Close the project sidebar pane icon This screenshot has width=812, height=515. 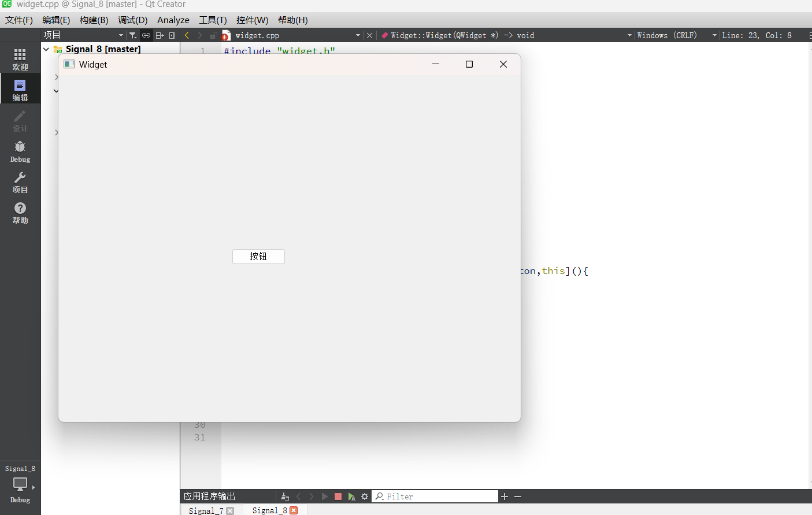tap(172, 35)
